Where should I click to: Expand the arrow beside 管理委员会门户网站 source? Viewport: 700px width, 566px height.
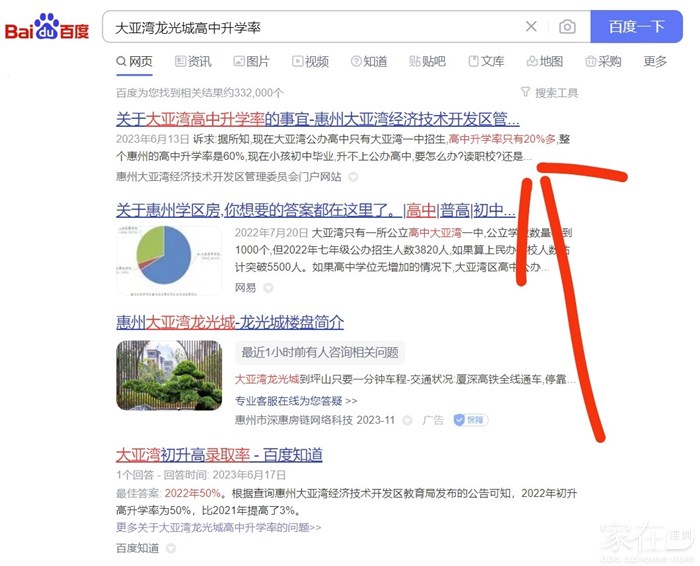[x=353, y=177]
